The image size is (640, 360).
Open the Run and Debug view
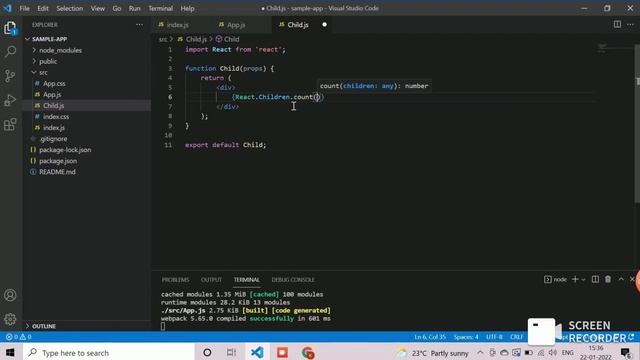click(10, 100)
